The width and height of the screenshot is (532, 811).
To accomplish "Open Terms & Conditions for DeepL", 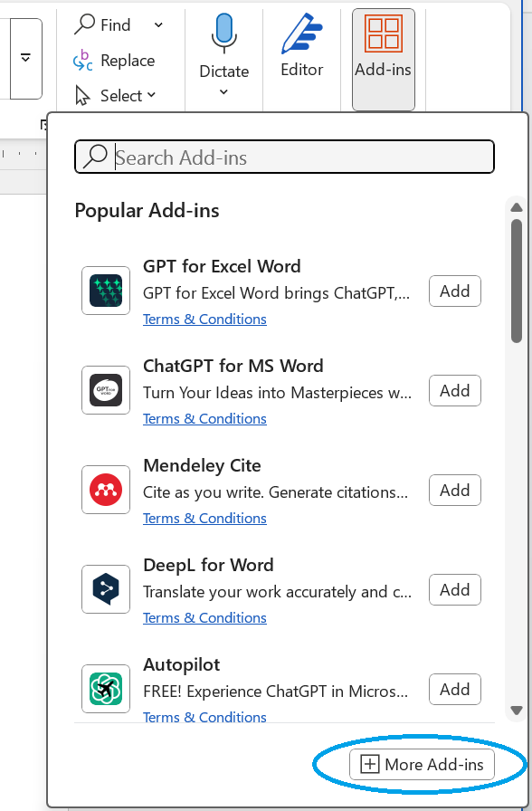I will [204, 617].
